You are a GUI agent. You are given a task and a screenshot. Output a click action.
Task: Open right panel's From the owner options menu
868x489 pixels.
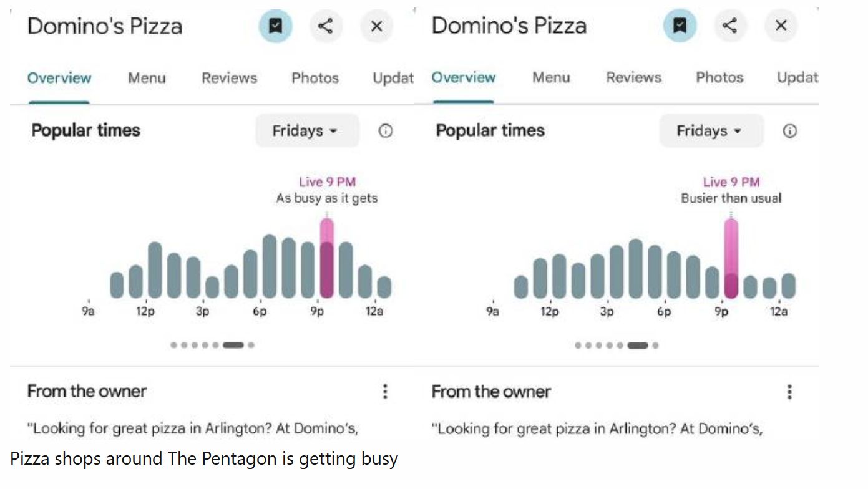789,392
